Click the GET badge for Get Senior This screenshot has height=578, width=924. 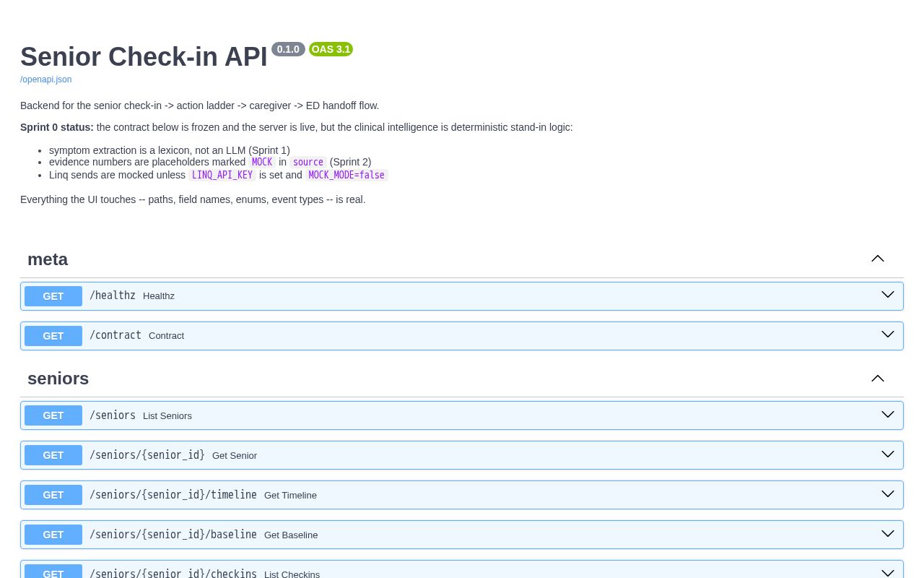pos(53,455)
